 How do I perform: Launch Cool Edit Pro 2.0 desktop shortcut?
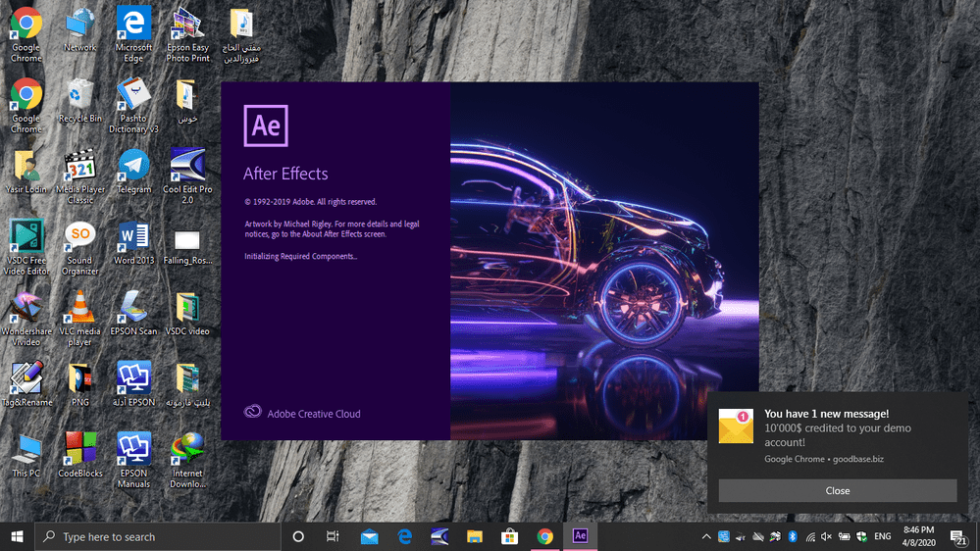point(187,176)
